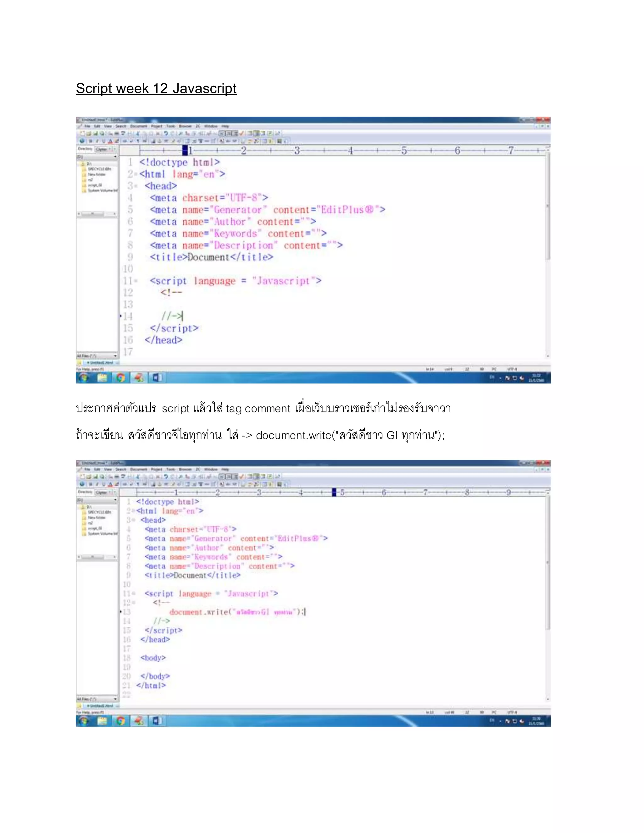644x833 pixels.
Task: Open File menu in upper EditPlus window
Action: 87,126
